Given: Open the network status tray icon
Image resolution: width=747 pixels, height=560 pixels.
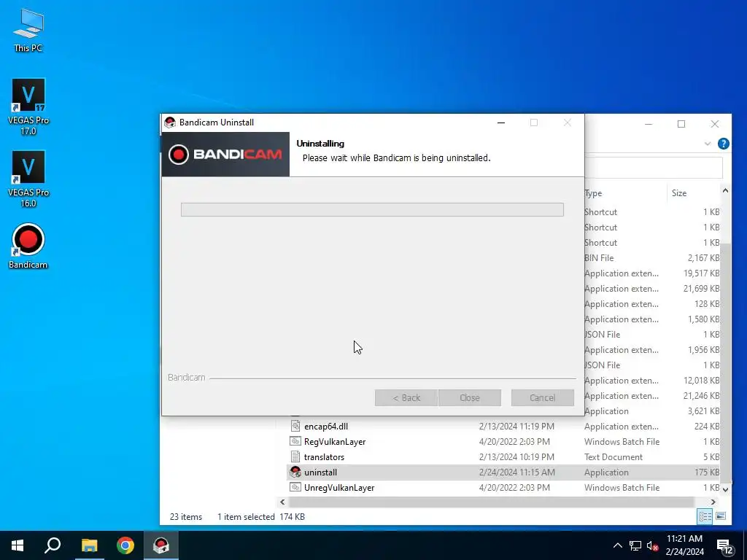Looking at the screenshot, I should pos(635,545).
